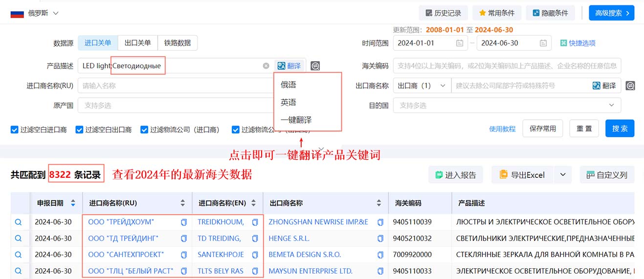This screenshot has width=644, height=279.
Task: Open calendar icon in end date field
Action: click(543, 43)
